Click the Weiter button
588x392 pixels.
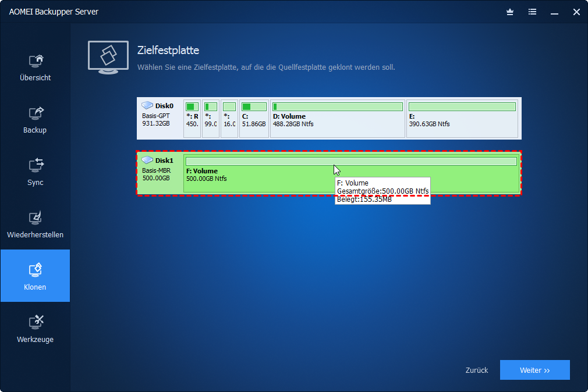(x=535, y=370)
